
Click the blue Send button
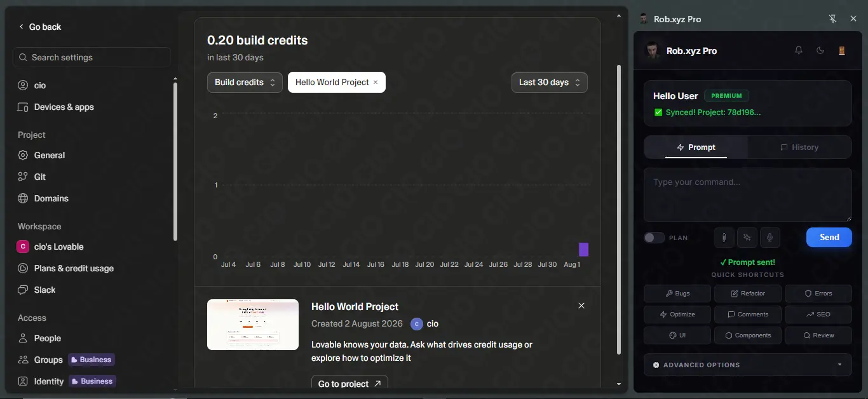point(829,237)
